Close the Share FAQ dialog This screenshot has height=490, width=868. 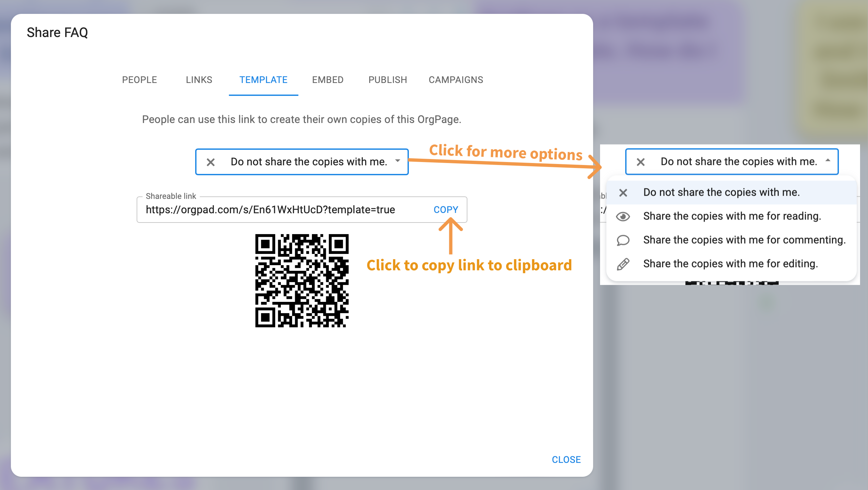point(566,460)
